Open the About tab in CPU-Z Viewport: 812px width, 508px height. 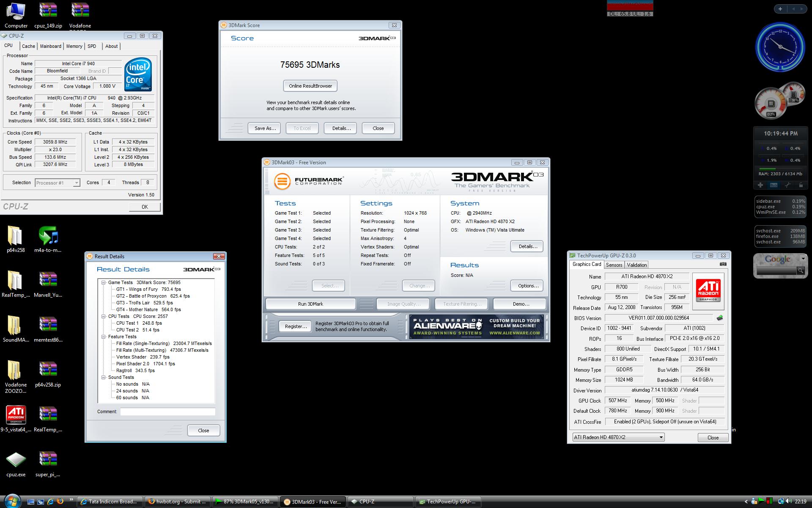pos(111,46)
